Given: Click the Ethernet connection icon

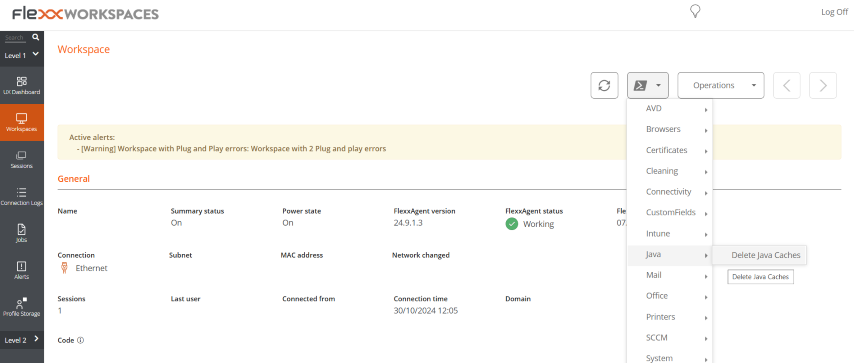Looking at the screenshot, I should coord(64,268).
